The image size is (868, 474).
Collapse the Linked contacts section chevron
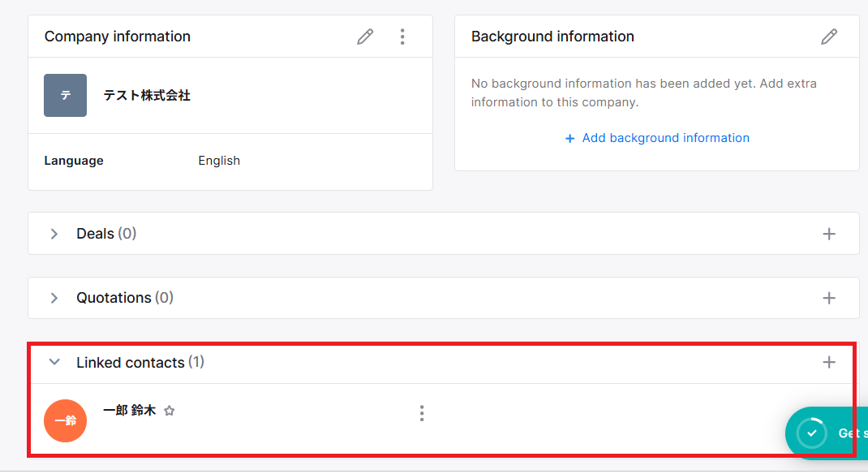pyautogui.click(x=54, y=362)
